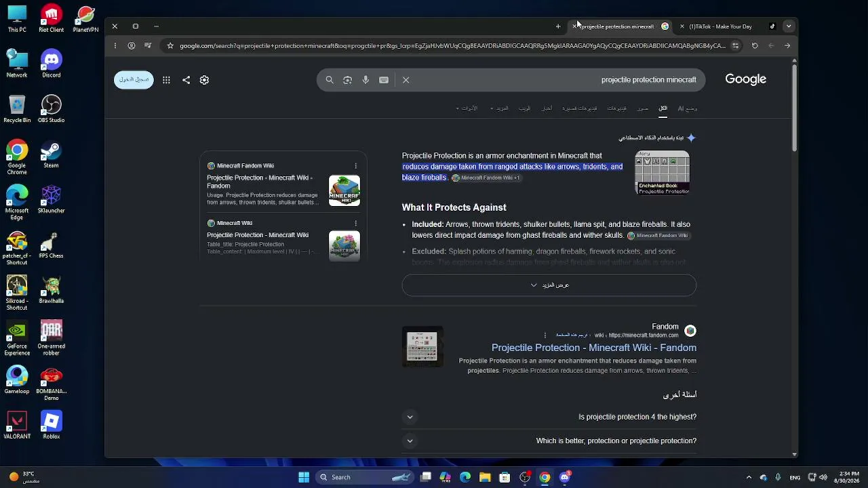Expand 'Which is better, protection or projectile protection?'

click(x=549, y=441)
